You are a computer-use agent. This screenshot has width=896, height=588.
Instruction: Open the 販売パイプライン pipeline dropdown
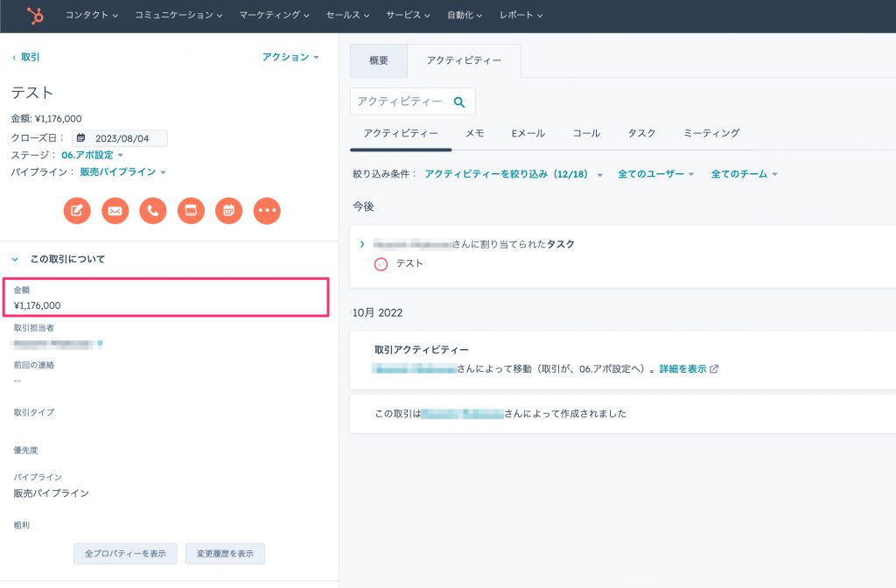tap(122, 172)
